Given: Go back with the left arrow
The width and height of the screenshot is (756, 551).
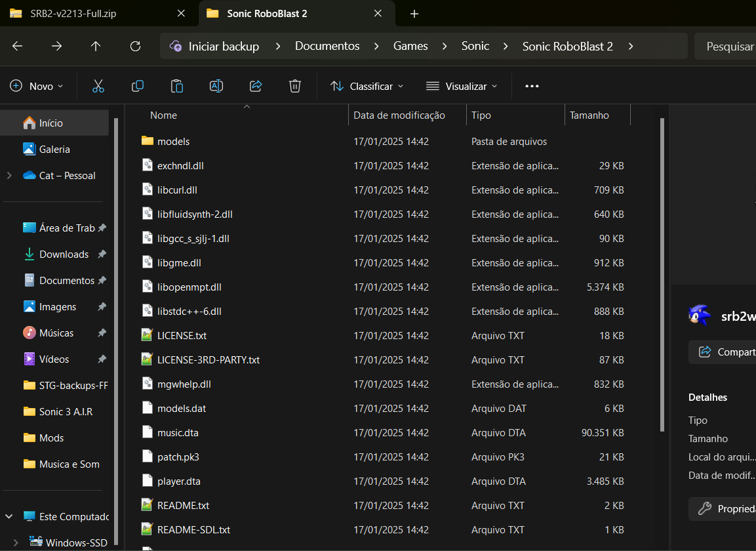Looking at the screenshot, I should [x=17, y=47].
